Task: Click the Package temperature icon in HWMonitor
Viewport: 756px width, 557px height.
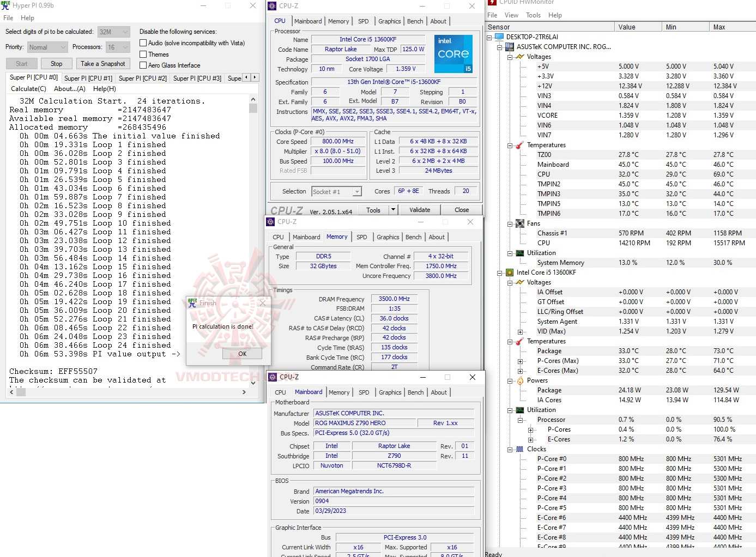Action: [x=518, y=341]
